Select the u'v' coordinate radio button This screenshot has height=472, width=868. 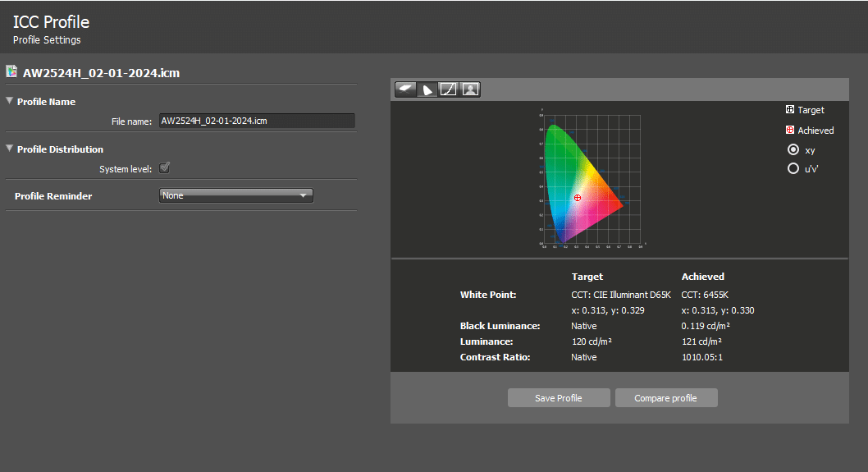pos(793,169)
